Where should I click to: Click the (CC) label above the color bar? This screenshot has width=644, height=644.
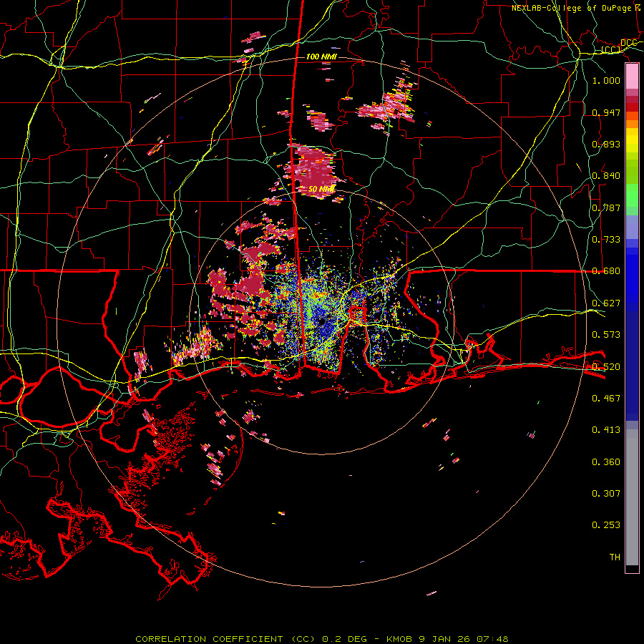[x=611, y=50]
